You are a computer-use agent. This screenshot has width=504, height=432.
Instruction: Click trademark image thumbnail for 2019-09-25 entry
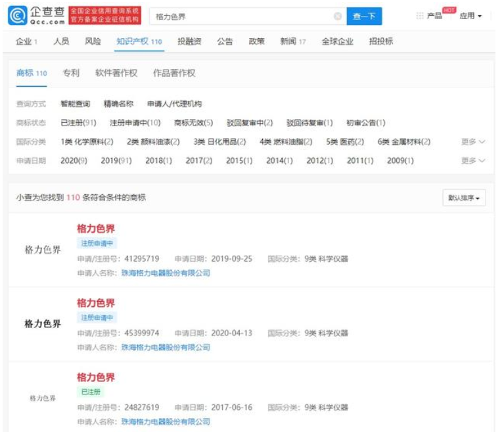coord(43,250)
